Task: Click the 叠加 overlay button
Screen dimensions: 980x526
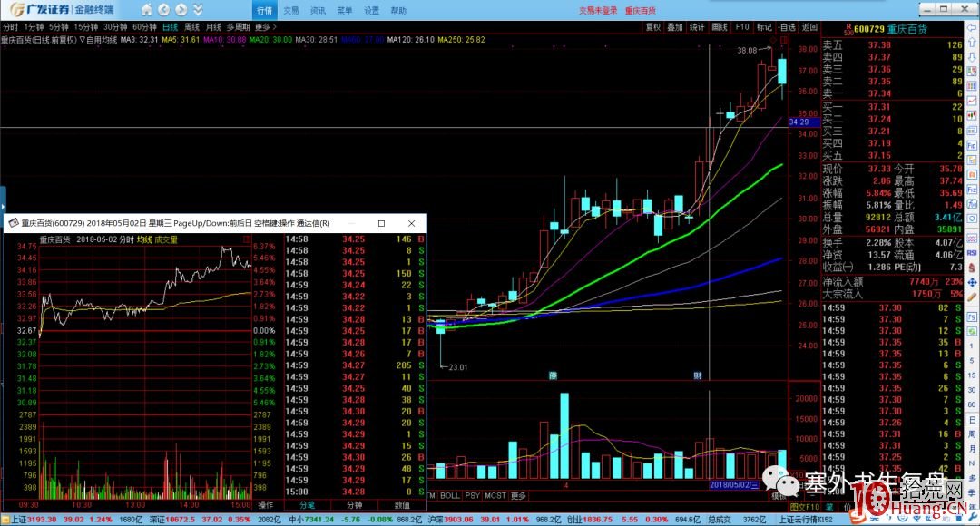Action: tap(675, 27)
